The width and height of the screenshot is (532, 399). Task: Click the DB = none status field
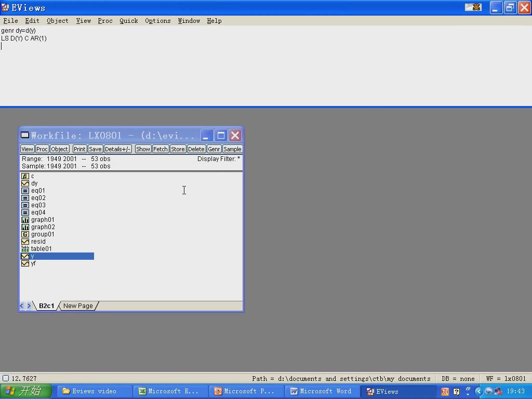tap(458, 379)
